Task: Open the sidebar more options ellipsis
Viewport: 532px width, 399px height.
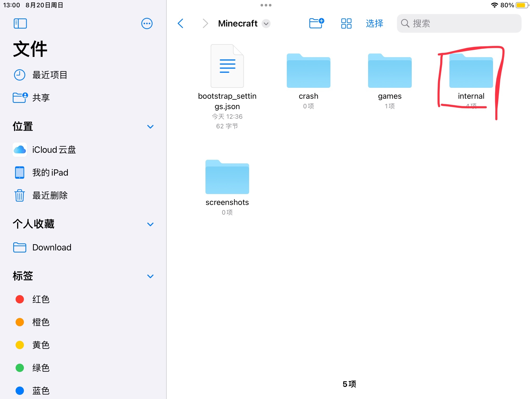Action: point(147,23)
